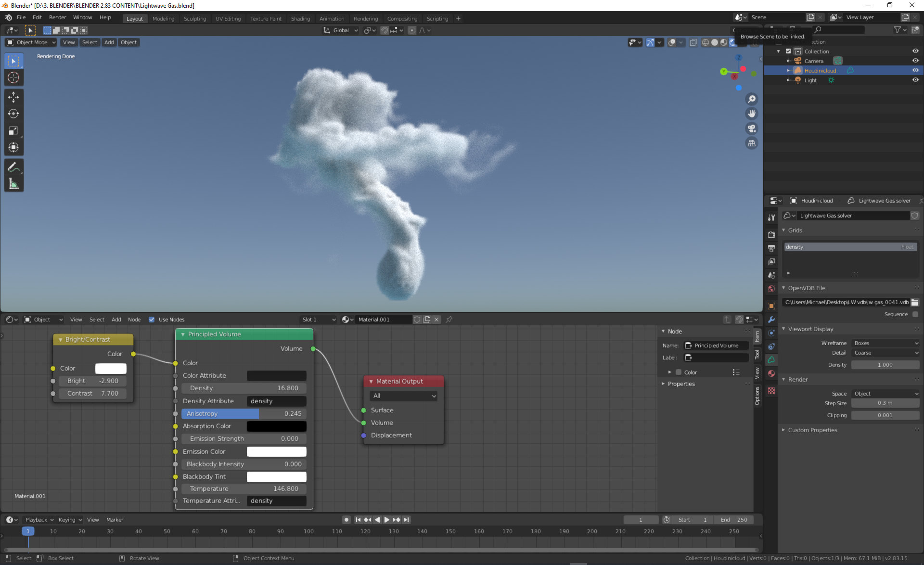The height and width of the screenshot is (565, 924).
Task: Hide the Light object in the outliner
Action: (915, 80)
